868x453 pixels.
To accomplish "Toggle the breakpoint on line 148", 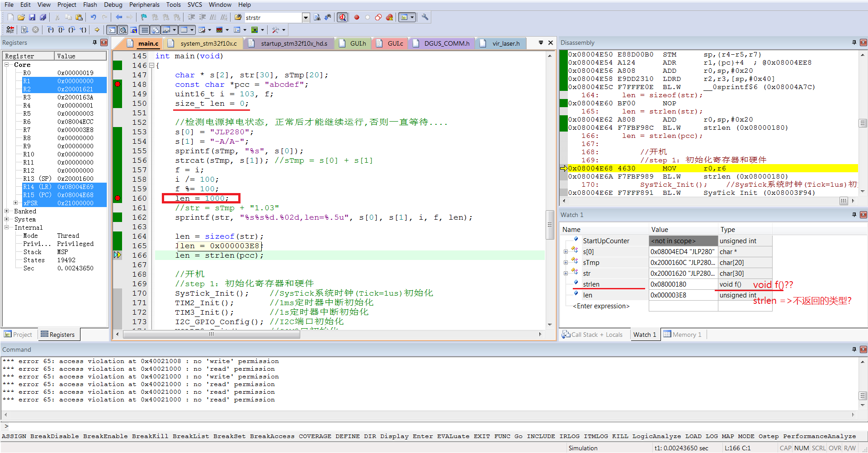I will coord(118,84).
